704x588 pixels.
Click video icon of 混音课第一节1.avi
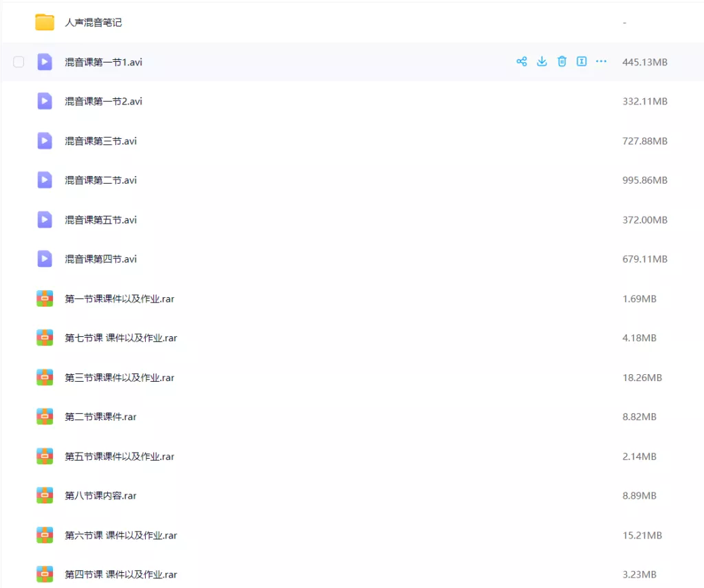(45, 62)
